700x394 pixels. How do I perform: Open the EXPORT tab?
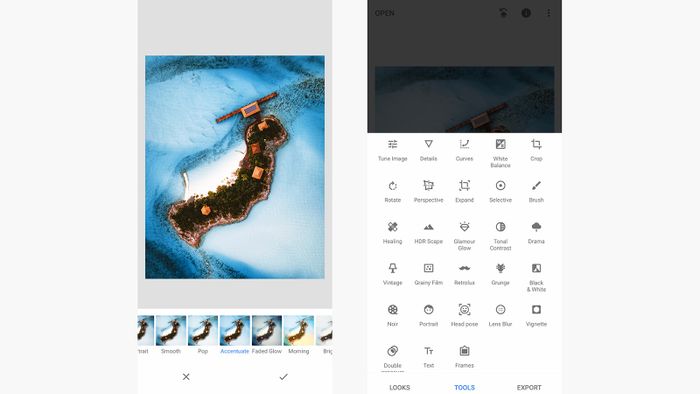point(529,387)
